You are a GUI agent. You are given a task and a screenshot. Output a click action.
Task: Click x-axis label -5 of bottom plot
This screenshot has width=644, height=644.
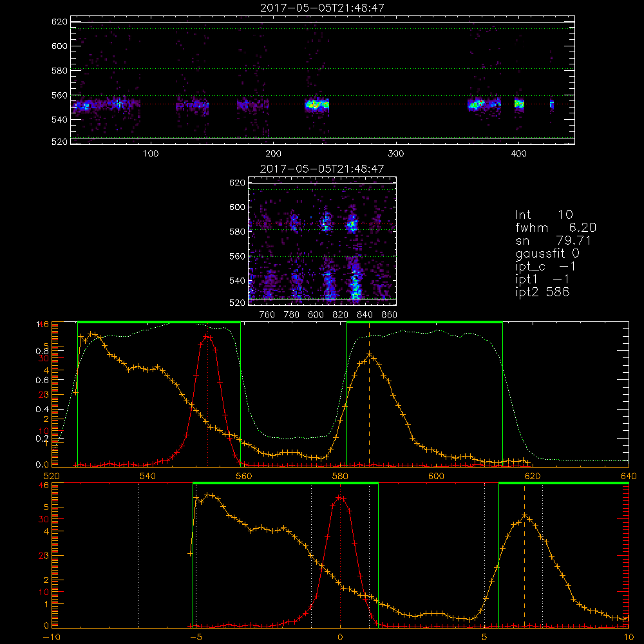coord(196,638)
